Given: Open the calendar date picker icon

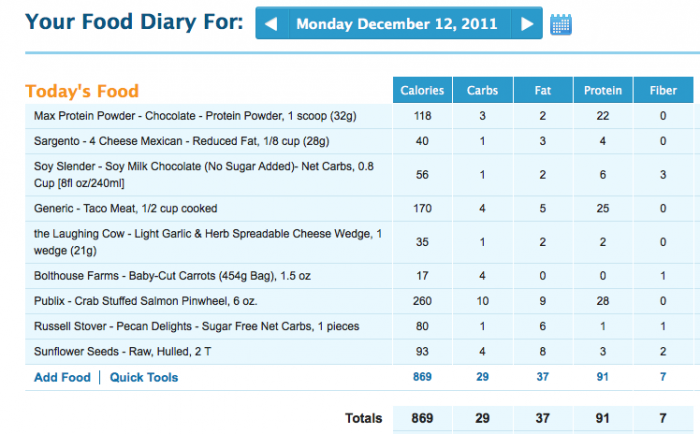Looking at the screenshot, I should pos(561,24).
